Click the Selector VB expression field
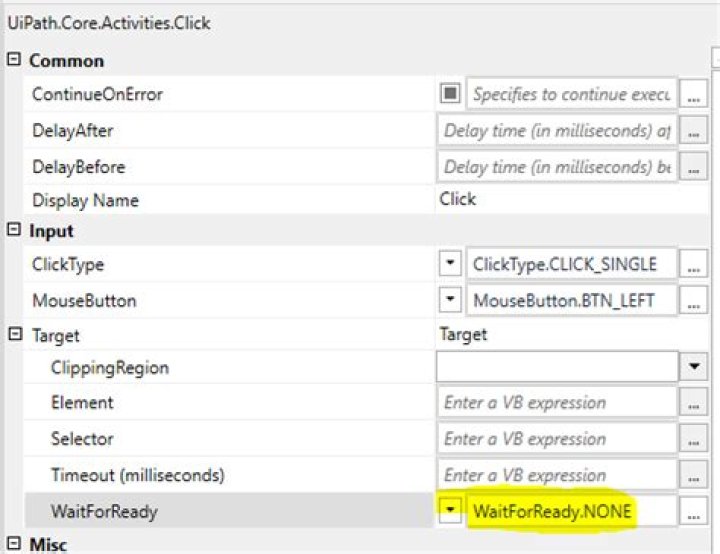 tap(557, 439)
